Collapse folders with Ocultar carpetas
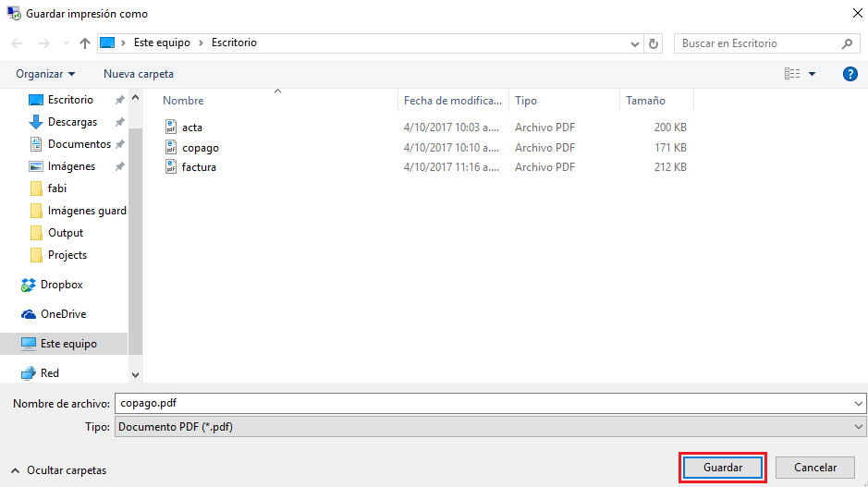This screenshot has height=487, width=868. pyautogui.click(x=59, y=470)
